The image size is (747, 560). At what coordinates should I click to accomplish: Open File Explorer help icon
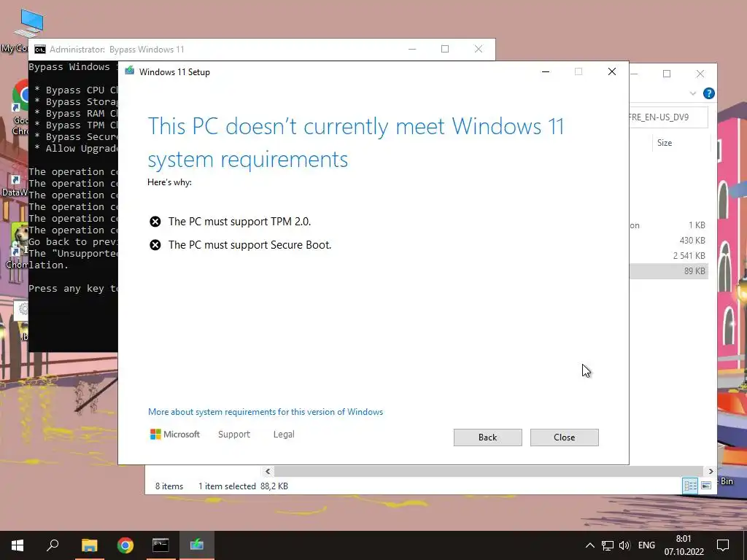pos(708,93)
